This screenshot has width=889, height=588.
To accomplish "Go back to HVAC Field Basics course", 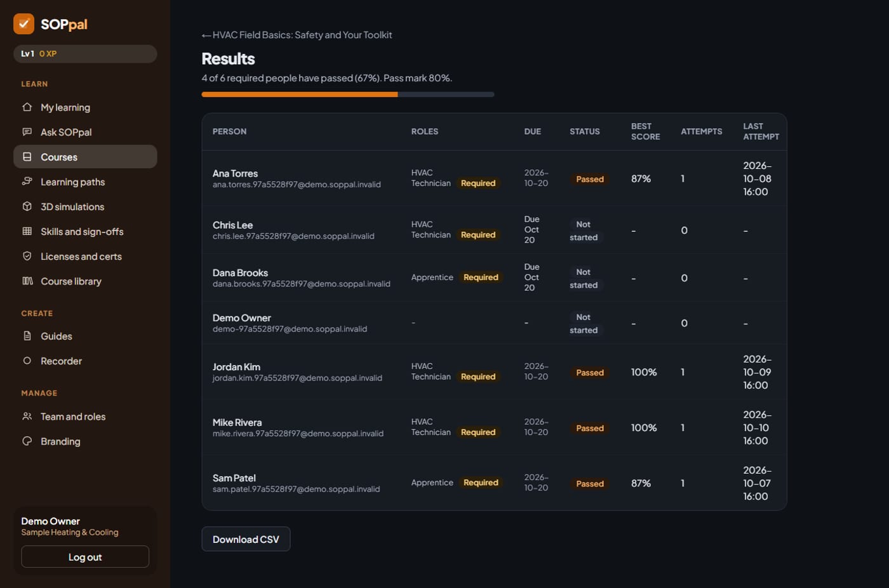I will [x=297, y=35].
